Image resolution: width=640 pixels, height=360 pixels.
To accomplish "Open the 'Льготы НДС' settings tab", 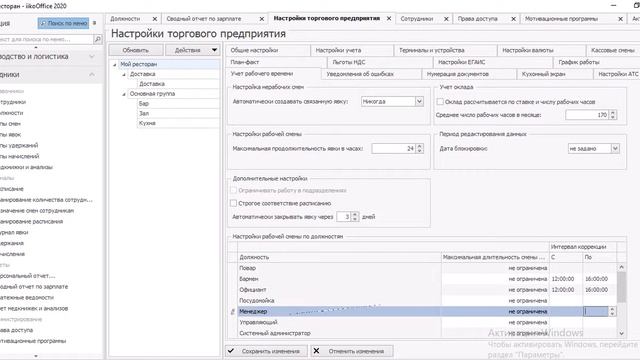I will tap(380, 62).
